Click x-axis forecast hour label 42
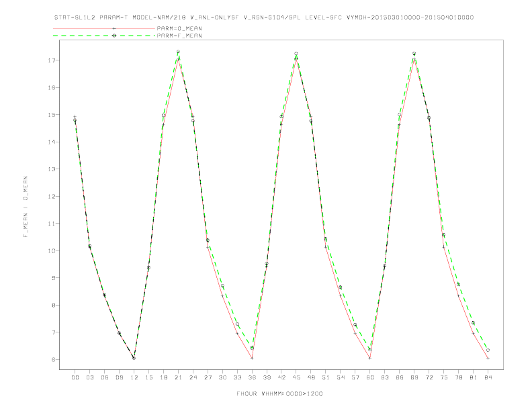The height and width of the screenshot is (411, 532). click(x=281, y=377)
